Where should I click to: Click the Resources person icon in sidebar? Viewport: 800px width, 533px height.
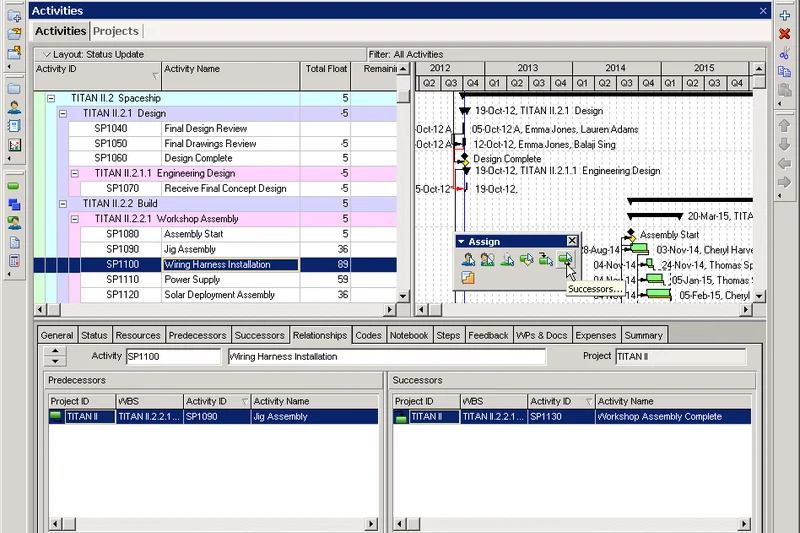(x=14, y=107)
